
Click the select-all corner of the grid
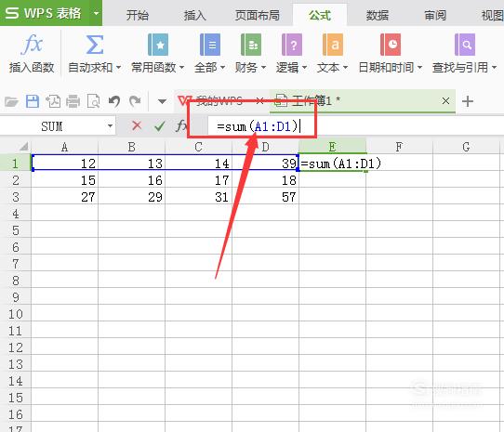(23, 147)
